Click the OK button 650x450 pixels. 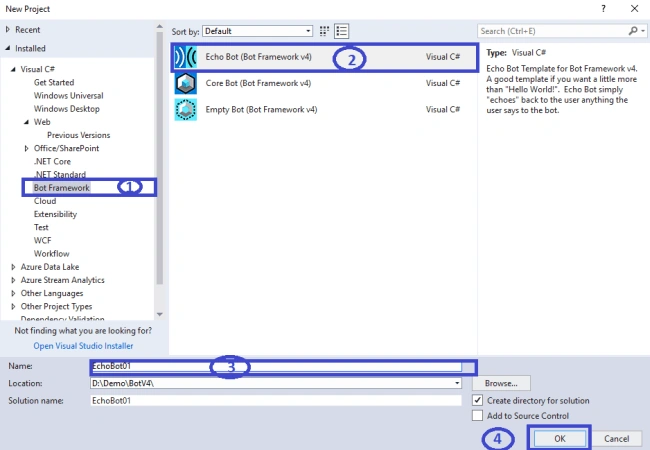pyautogui.click(x=560, y=439)
